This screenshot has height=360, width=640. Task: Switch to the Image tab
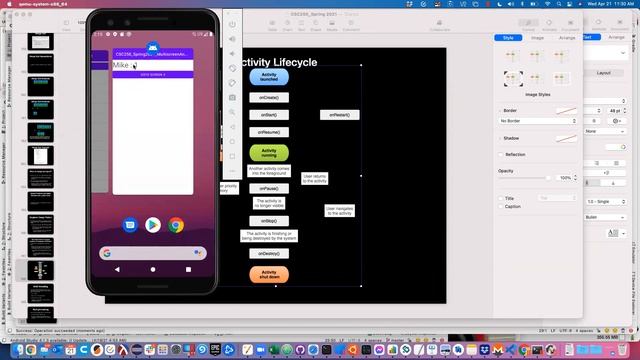[537, 38]
